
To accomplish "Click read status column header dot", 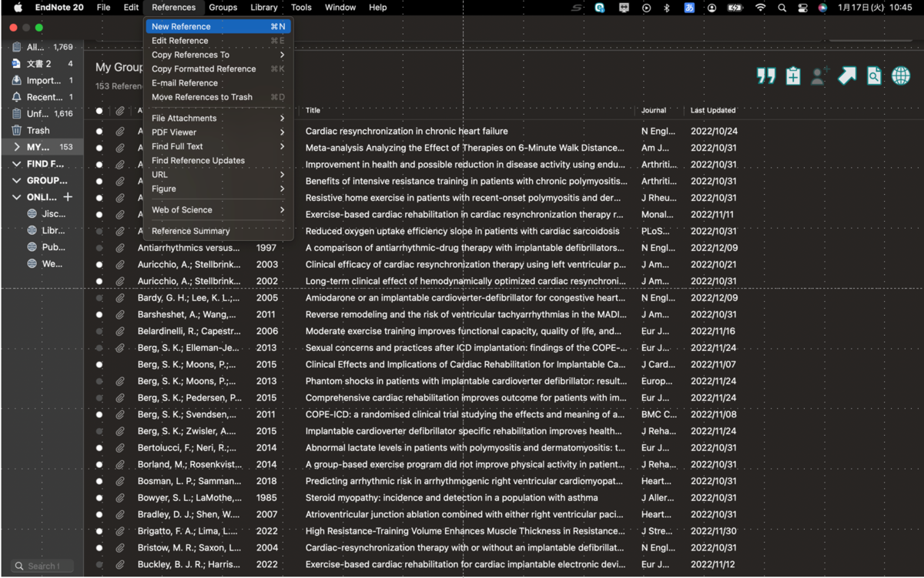I will click(99, 111).
